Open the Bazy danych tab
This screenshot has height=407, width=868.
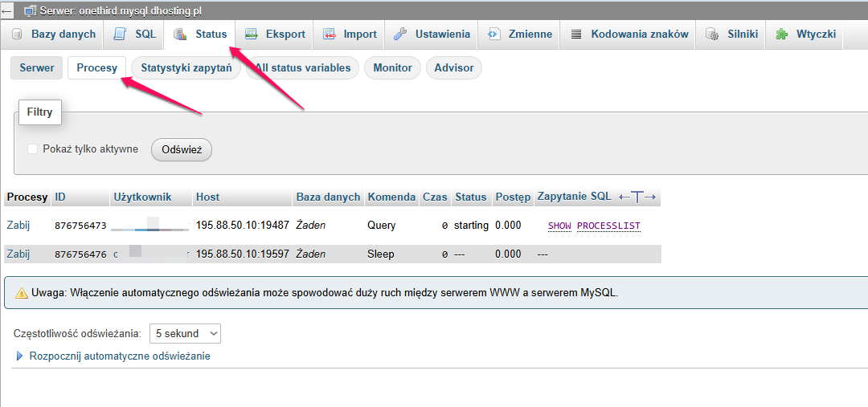point(56,35)
